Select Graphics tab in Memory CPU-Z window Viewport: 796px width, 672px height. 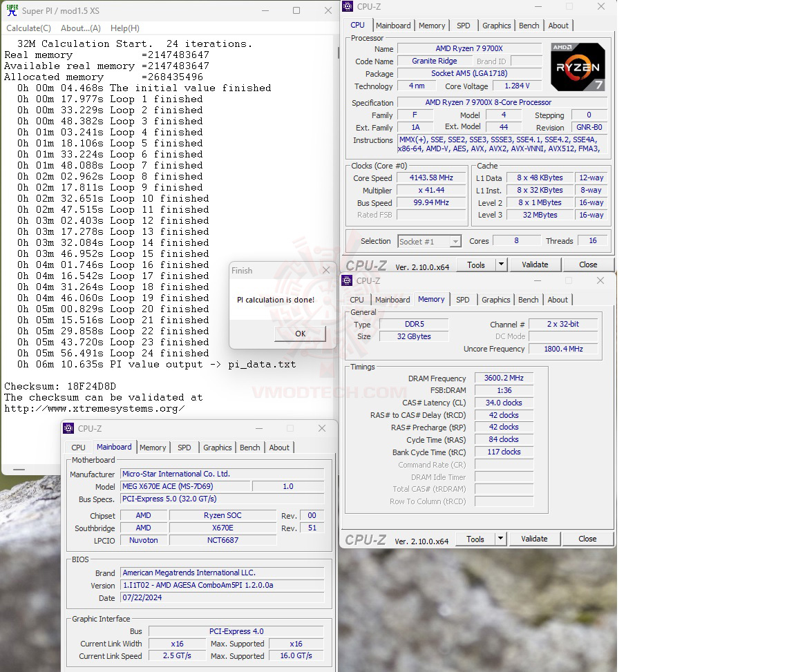point(495,300)
